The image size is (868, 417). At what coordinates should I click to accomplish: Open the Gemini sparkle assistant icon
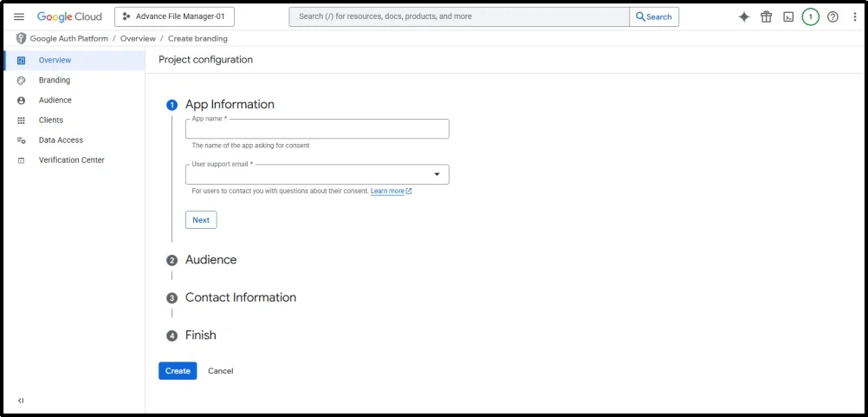(744, 16)
